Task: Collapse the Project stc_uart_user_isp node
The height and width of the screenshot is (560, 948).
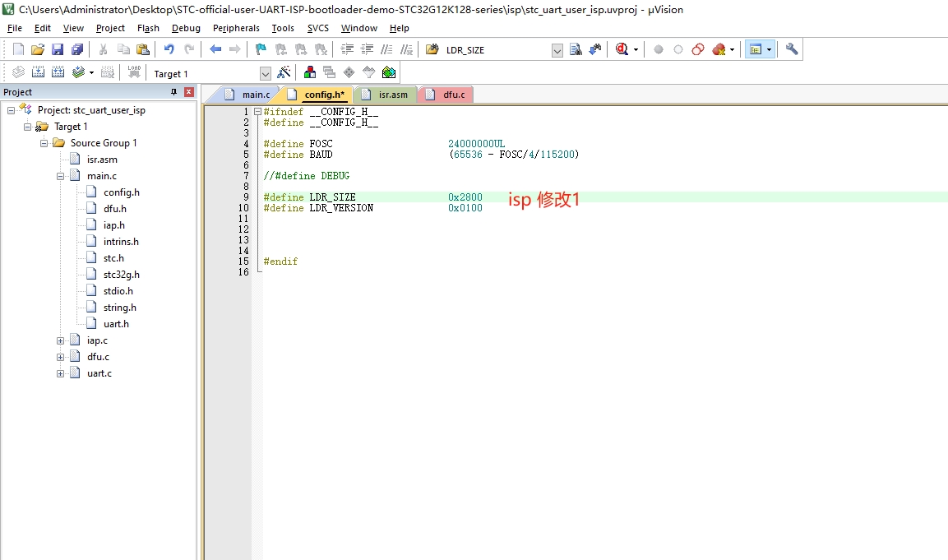Action: pyautogui.click(x=11, y=110)
